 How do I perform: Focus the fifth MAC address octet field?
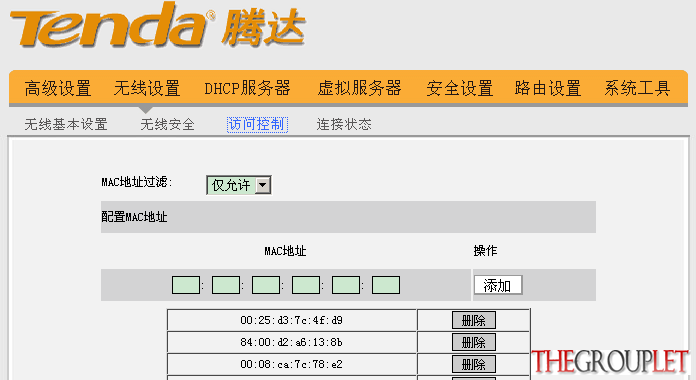point(346,285)
